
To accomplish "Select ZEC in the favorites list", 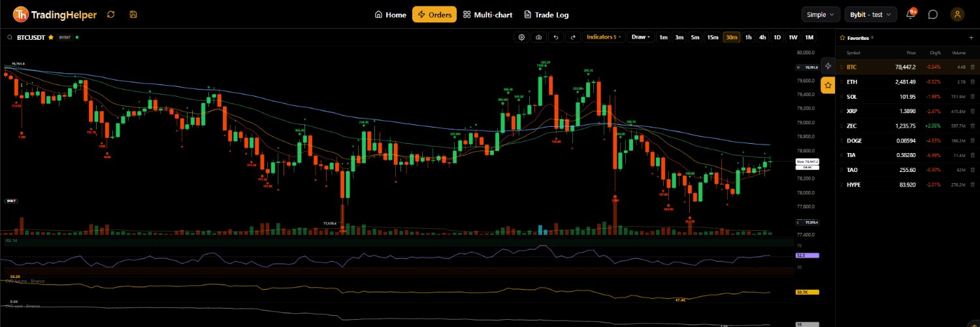I will coord(907,126).
